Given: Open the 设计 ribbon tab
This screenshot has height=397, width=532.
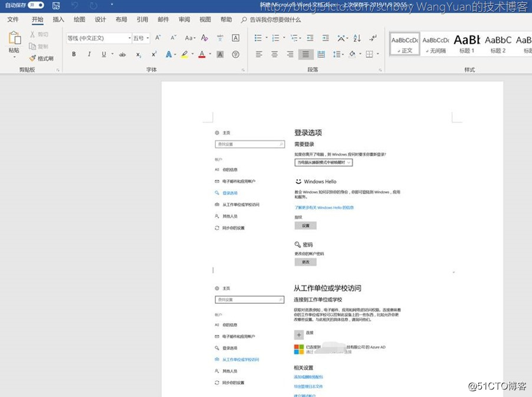Looking at the screenshot, I should pos(100,19).
